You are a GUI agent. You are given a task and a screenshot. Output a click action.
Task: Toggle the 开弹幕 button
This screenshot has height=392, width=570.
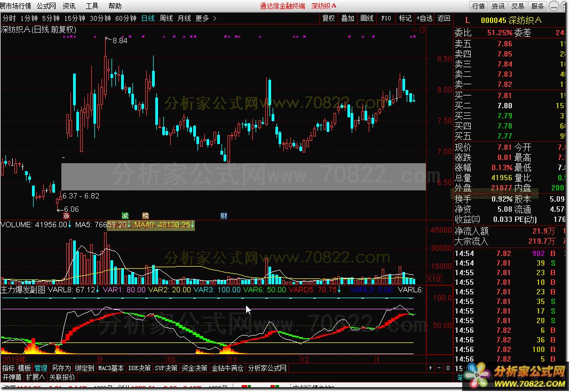12,377
